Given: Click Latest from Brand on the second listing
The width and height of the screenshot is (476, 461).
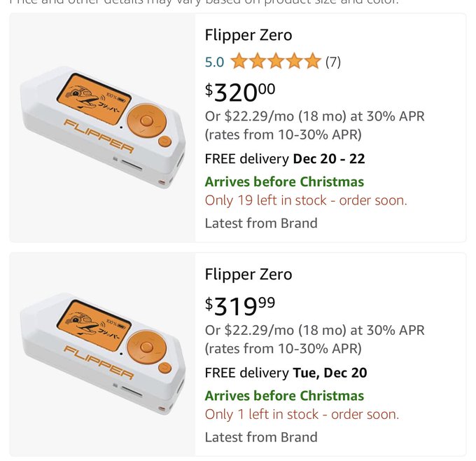Looking at the screenshot, I should click(x=260, y=437).
